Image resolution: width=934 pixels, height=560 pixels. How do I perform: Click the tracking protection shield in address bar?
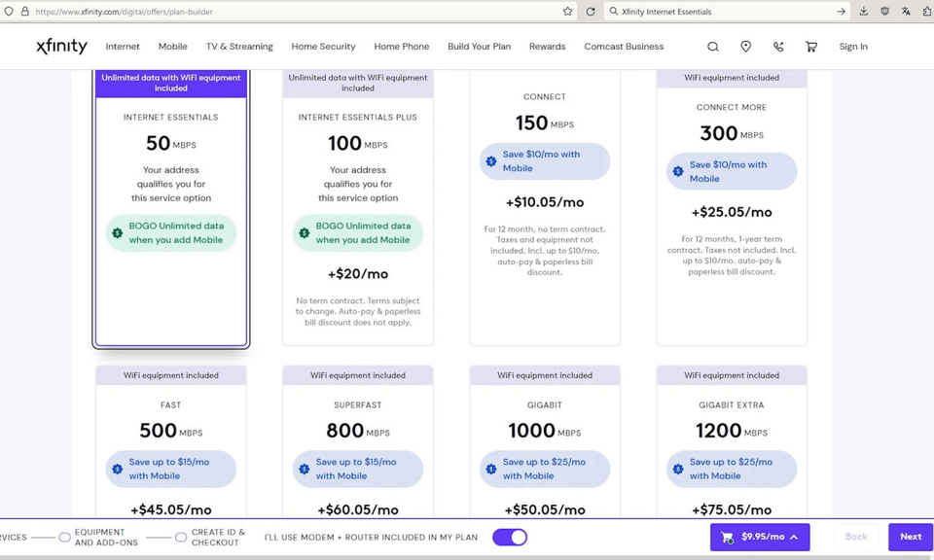click(x=9, y=12)
